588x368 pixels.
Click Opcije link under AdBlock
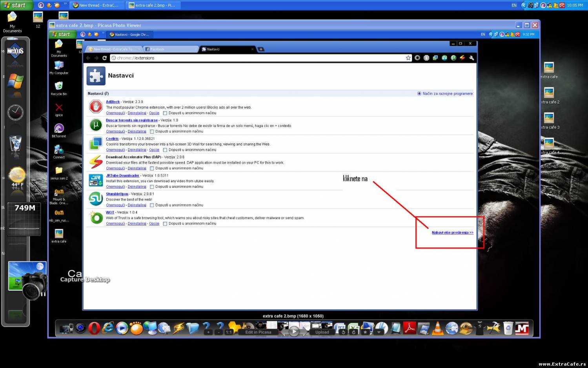click(x=154, y=113)
